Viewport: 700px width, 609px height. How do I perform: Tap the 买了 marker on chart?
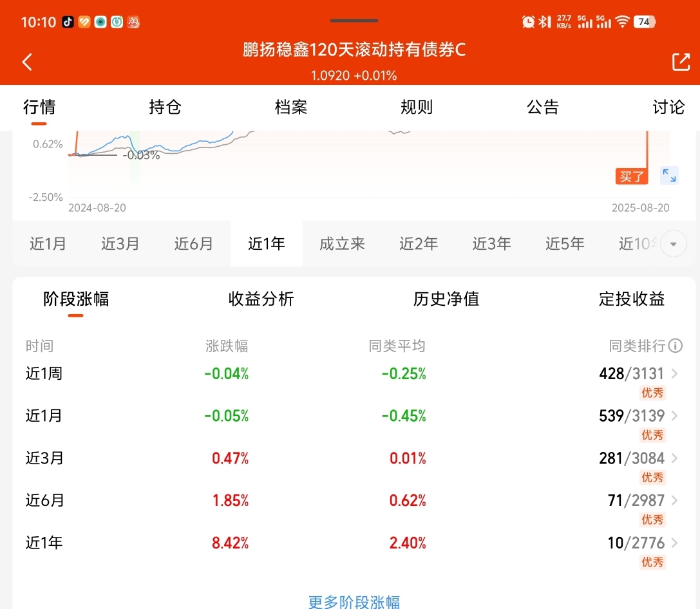coord(631,176)
